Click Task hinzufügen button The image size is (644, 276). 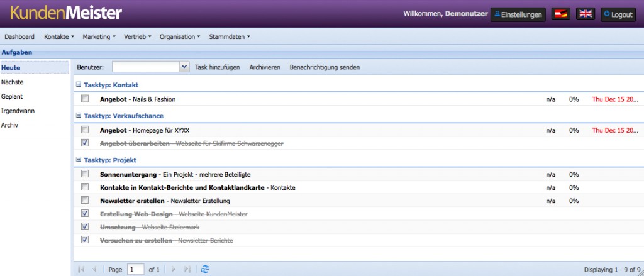click(x=217, y=67)
